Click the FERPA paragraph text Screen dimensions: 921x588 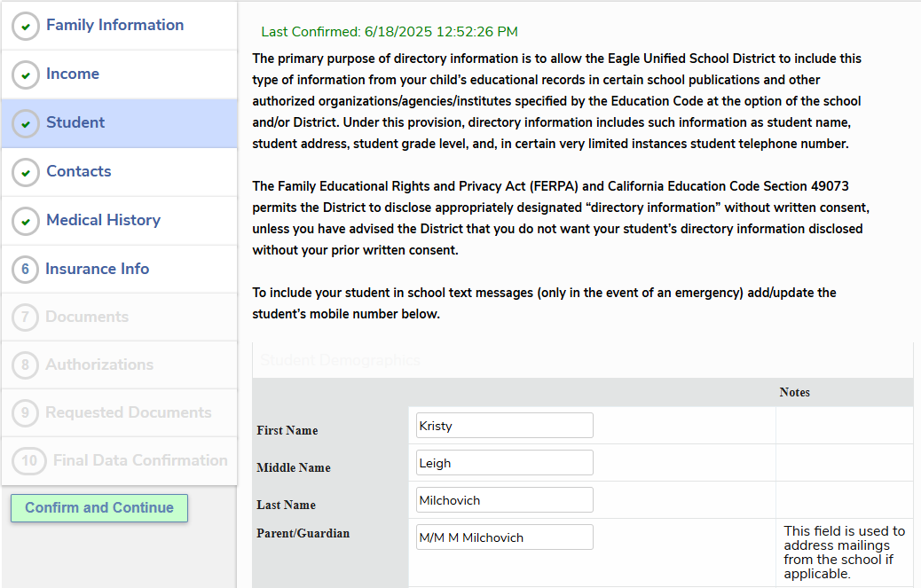tap(561, 218)
